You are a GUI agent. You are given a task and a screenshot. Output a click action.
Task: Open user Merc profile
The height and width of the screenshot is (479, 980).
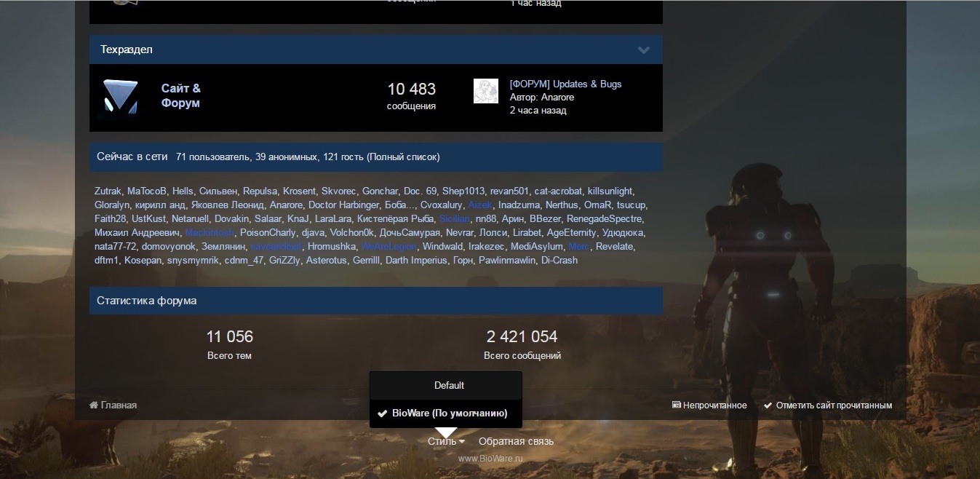[x=578, y=247]
